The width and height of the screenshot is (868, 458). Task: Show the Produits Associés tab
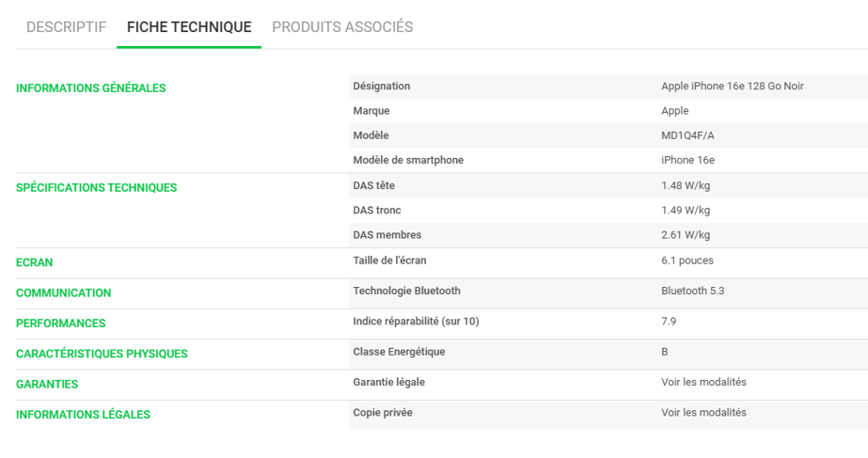coord(342,27)
